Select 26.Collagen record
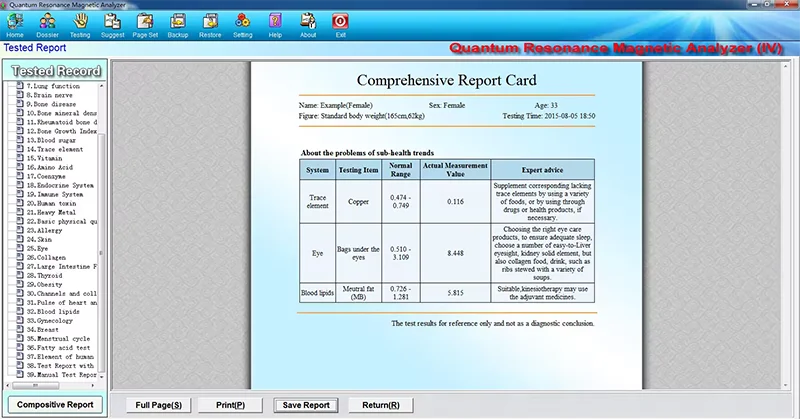The height and width of the screenshot is (419, 800). click(x=46, y=257)
